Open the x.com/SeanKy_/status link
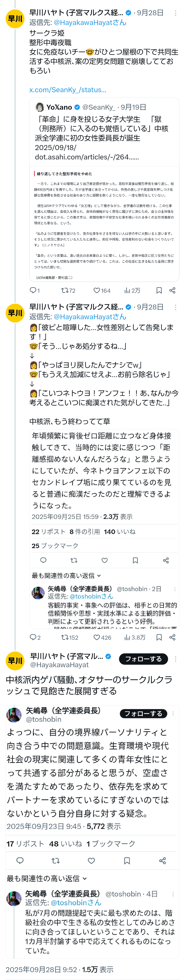Viewport: 185px width, 980px height. pyautogui.click(x=68, y=90)
